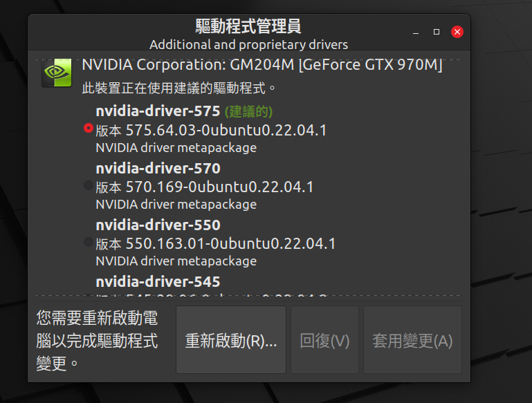
Task: Click the nvidia-driver-545 bold label
Action: (158, 281)
